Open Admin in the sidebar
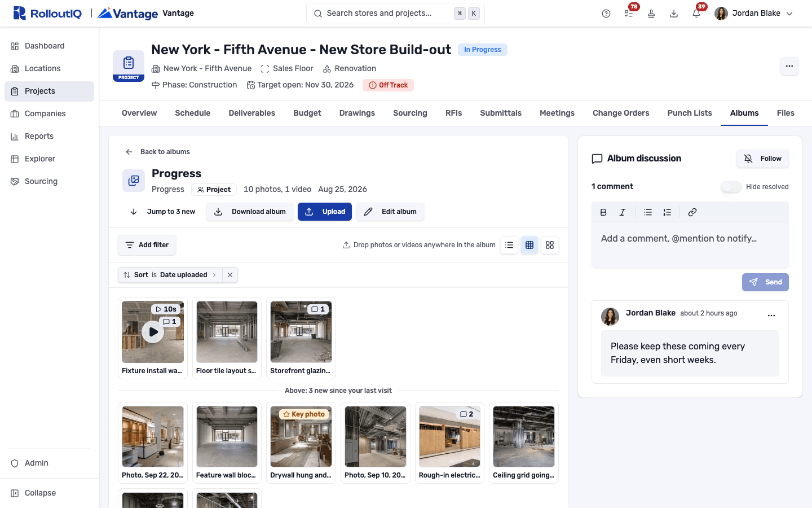 click(49, 463)
